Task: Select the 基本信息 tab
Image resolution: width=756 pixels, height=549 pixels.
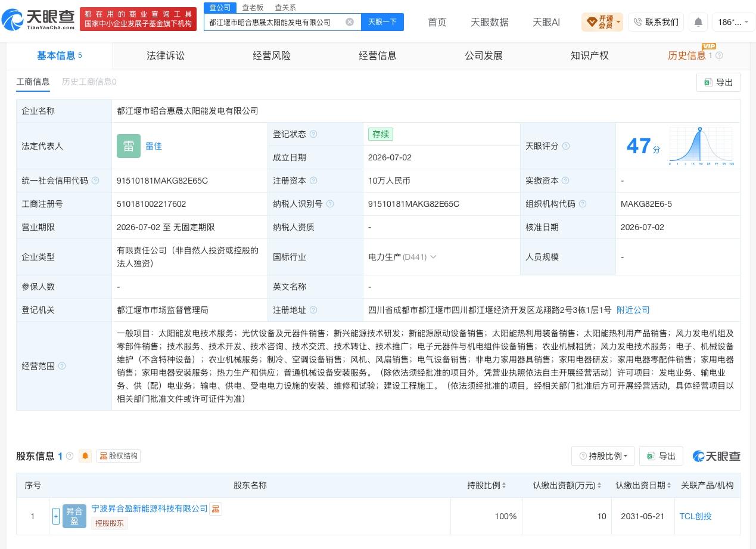Action: click(60, 55)
